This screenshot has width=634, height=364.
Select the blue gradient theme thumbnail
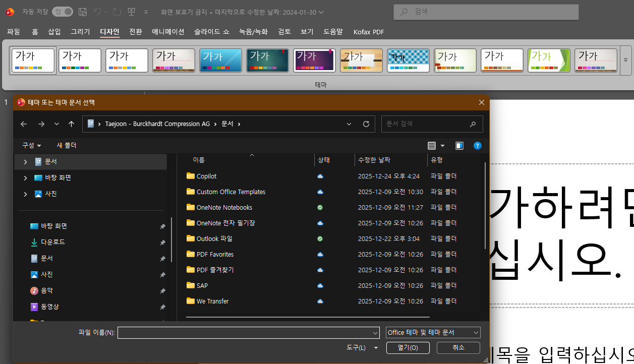pyautogui.click(x=220, y=60)
